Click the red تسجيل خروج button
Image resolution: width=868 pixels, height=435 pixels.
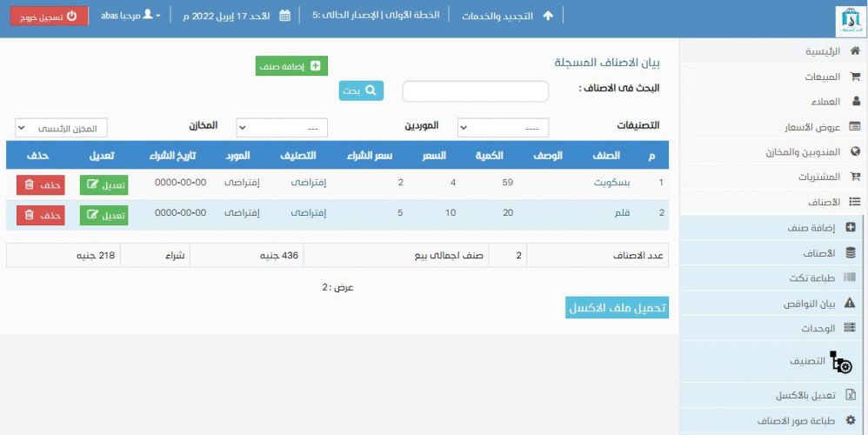click(x=49, y=16)
